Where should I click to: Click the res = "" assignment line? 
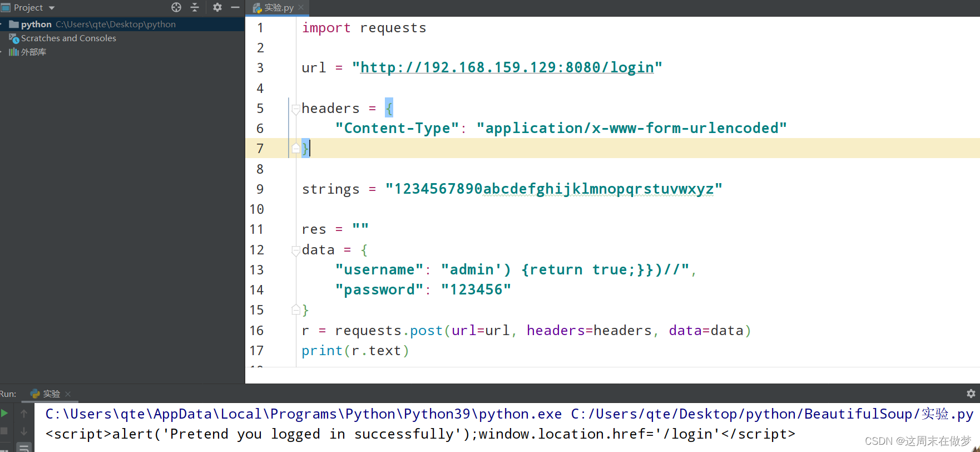coord(335,229)
